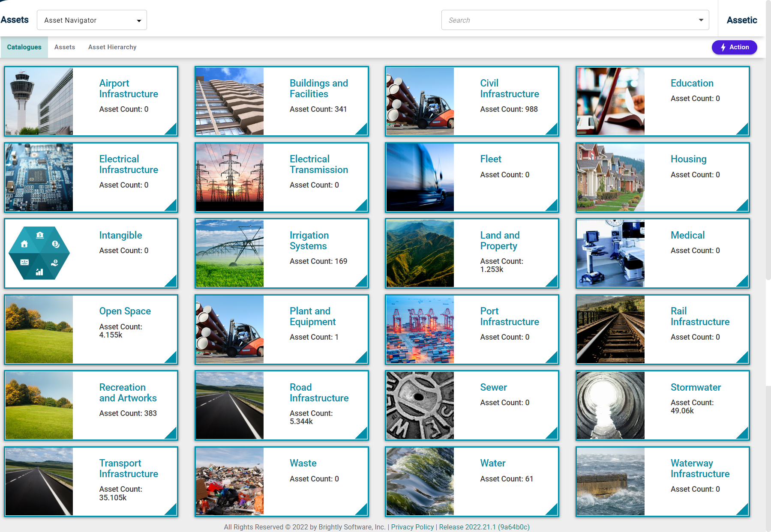The image size is (771, 532).
Task: Open the Asset Navigator dropdown
Action: pos(92,20)
